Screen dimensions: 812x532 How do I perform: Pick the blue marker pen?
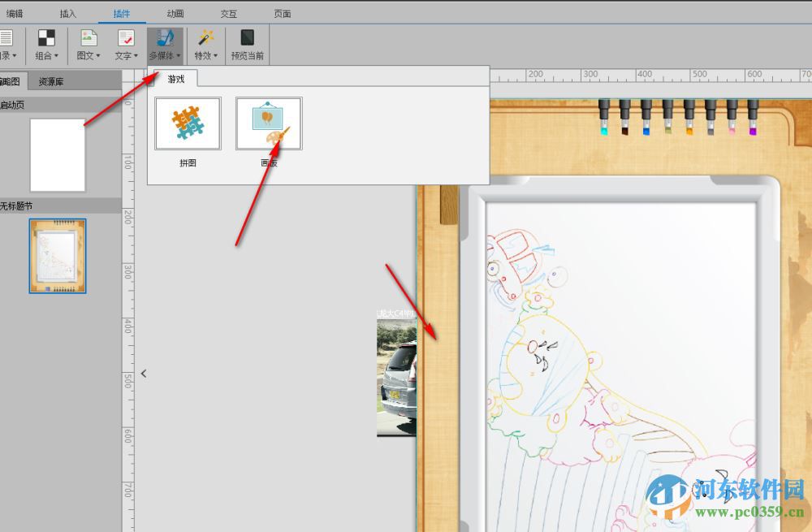pos(646,118)
